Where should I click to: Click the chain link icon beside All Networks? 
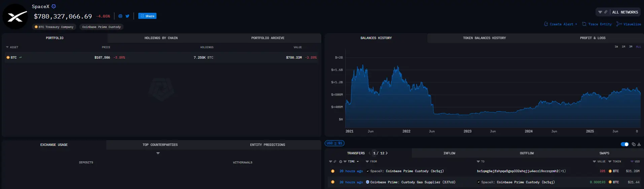coord(606,12)
